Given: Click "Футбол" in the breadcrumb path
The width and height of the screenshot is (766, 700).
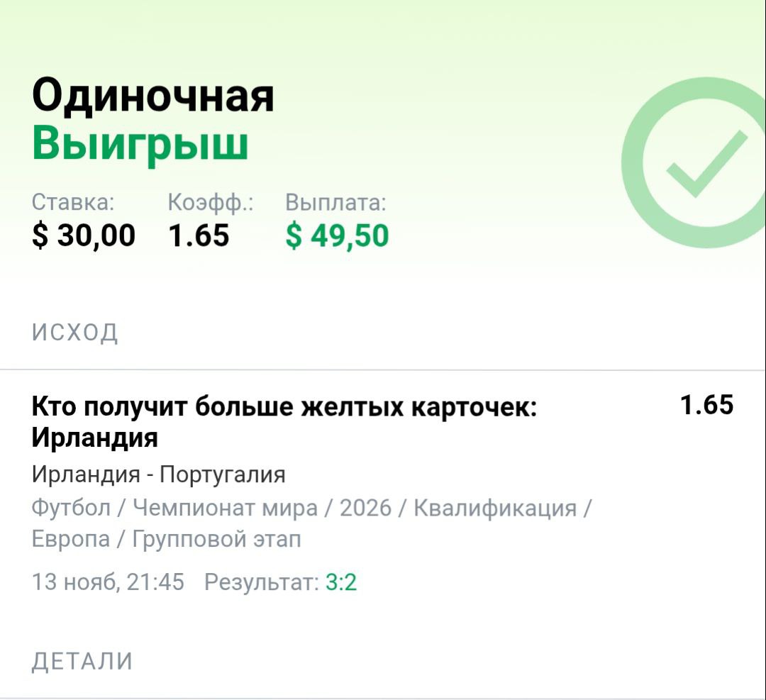Looking at the screenshot, I should 71,508.
